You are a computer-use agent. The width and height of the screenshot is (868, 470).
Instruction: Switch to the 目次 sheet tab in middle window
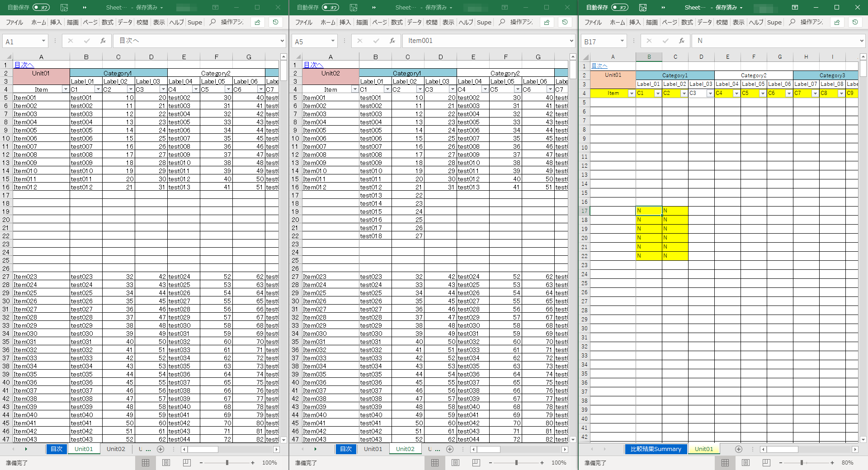(346, 449)
